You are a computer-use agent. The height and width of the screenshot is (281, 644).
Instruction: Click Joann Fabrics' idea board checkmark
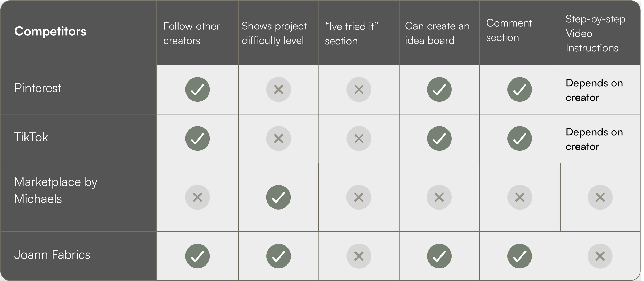(439, 256)
